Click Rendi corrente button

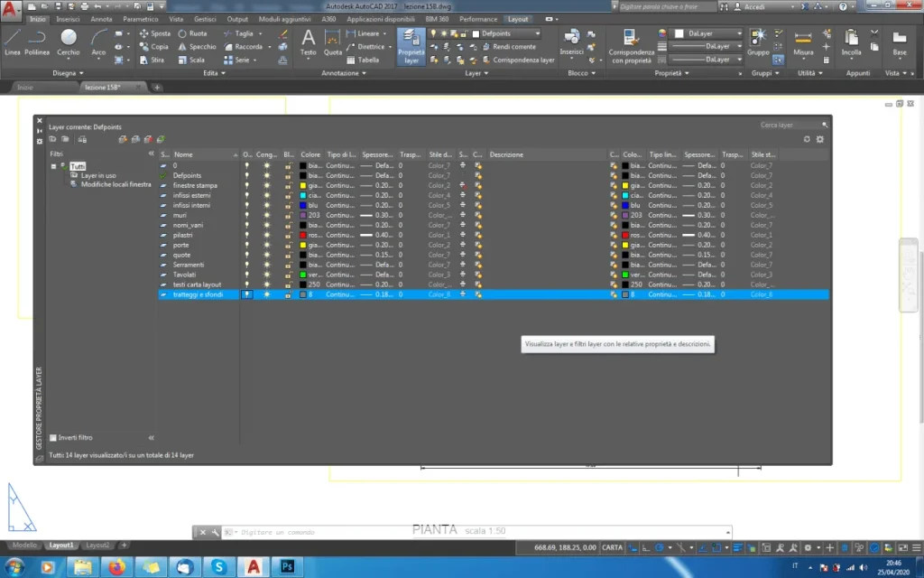click(510, 47)
